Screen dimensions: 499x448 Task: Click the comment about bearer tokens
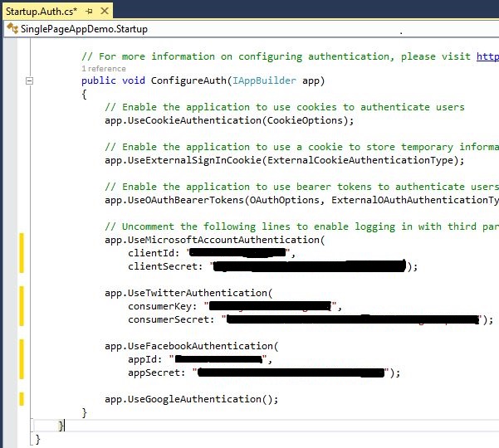pyautogui.click(x=301, y=187)
